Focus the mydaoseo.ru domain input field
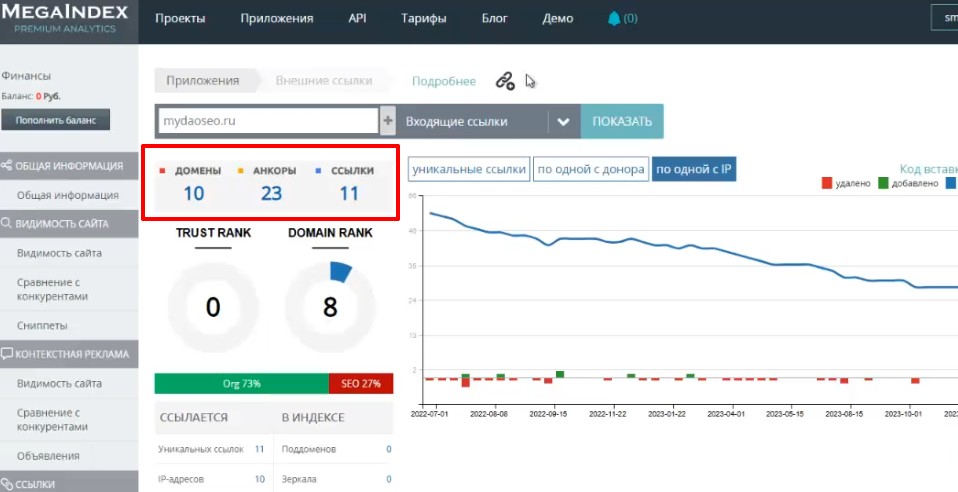 click(268, 121)
